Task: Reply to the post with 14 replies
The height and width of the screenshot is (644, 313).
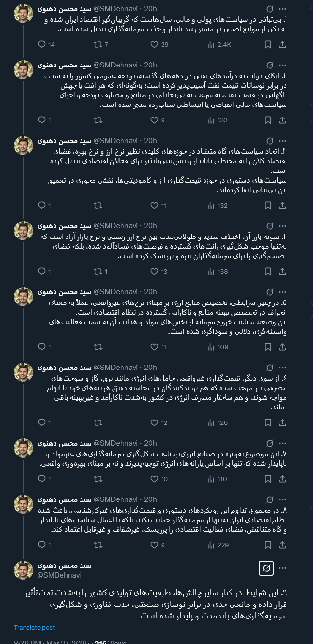Action: [42, 45]
